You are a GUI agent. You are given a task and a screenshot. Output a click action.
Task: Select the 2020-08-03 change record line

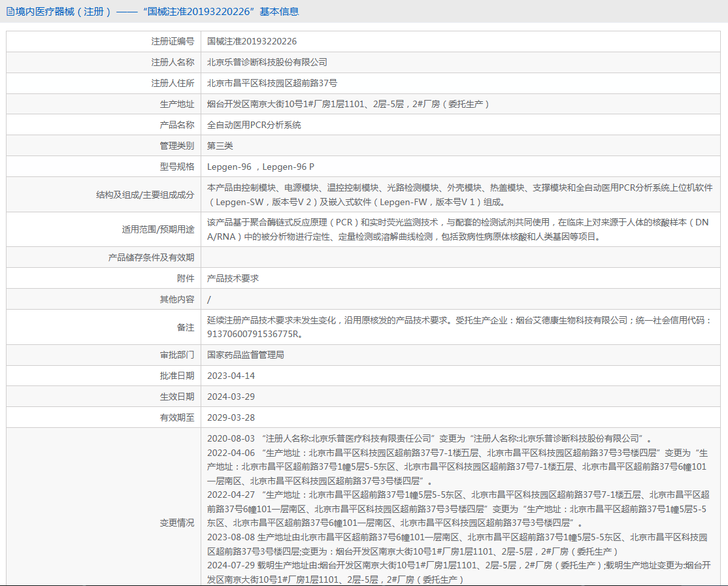(429, 438)
